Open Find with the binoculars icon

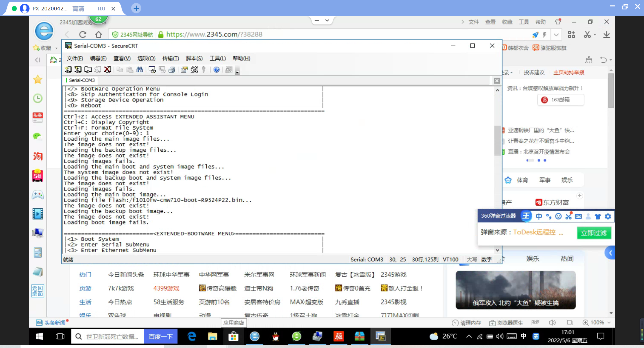(x=140, y=69)
